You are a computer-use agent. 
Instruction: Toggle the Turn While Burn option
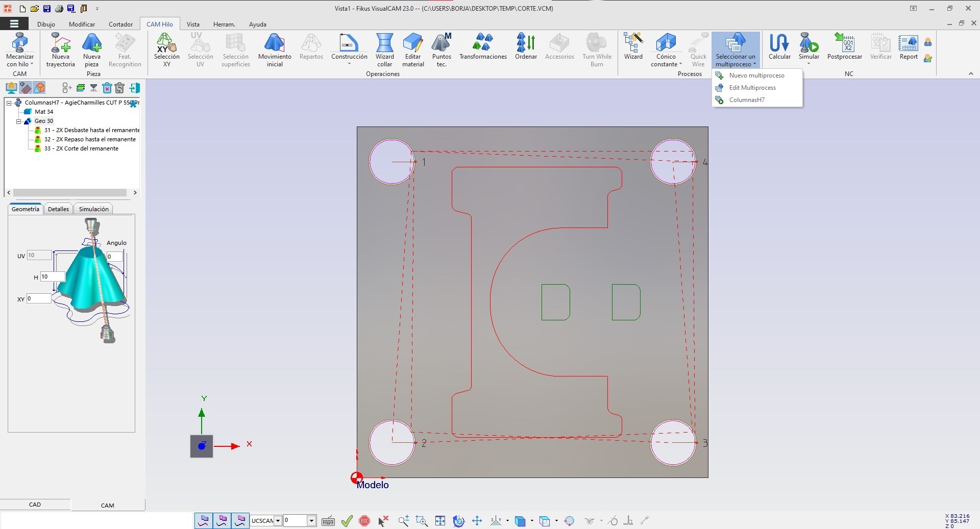tap(596, 48)
